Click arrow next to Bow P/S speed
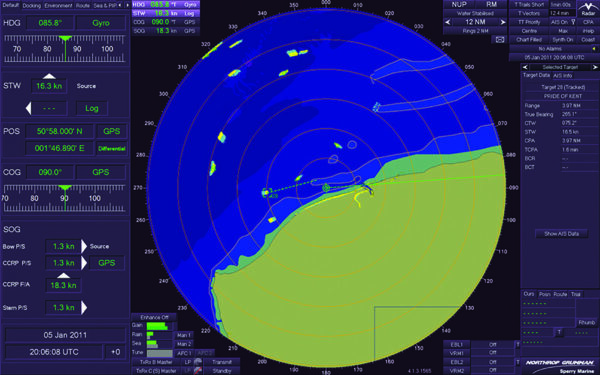The width and height of the screenshot is (600, 375). 84,246
